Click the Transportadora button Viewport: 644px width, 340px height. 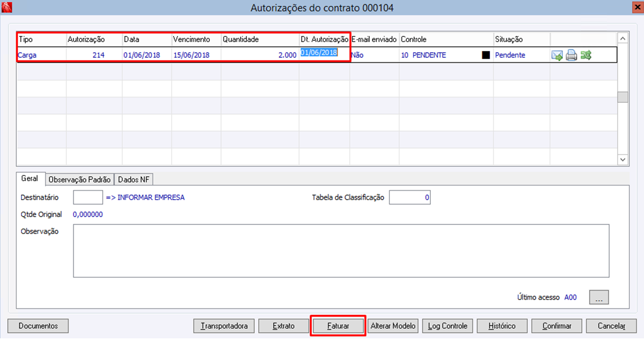tap(224, 326)
